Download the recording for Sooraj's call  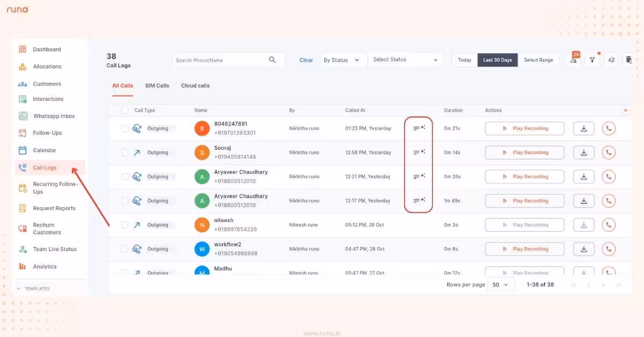pyautogui.click(x=583, y=152)
